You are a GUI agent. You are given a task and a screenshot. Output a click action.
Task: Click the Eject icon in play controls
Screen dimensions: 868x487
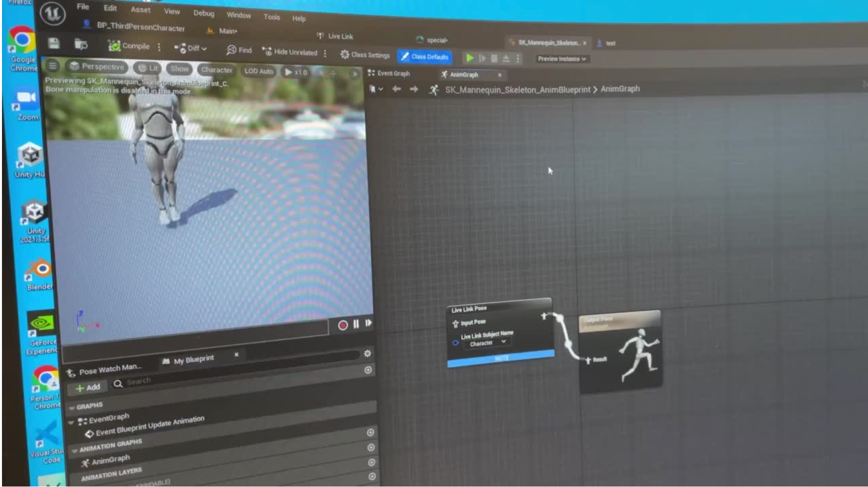click(x=506, y=59)
